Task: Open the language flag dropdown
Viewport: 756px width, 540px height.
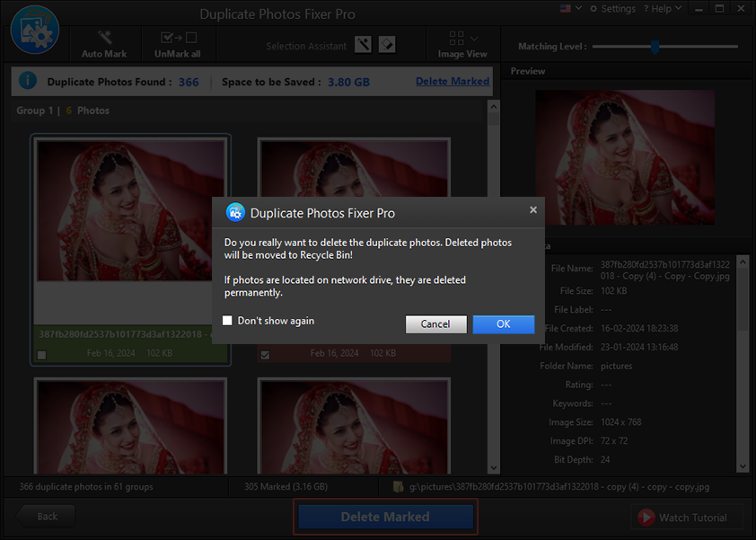Action: click(x=571, y=8)
